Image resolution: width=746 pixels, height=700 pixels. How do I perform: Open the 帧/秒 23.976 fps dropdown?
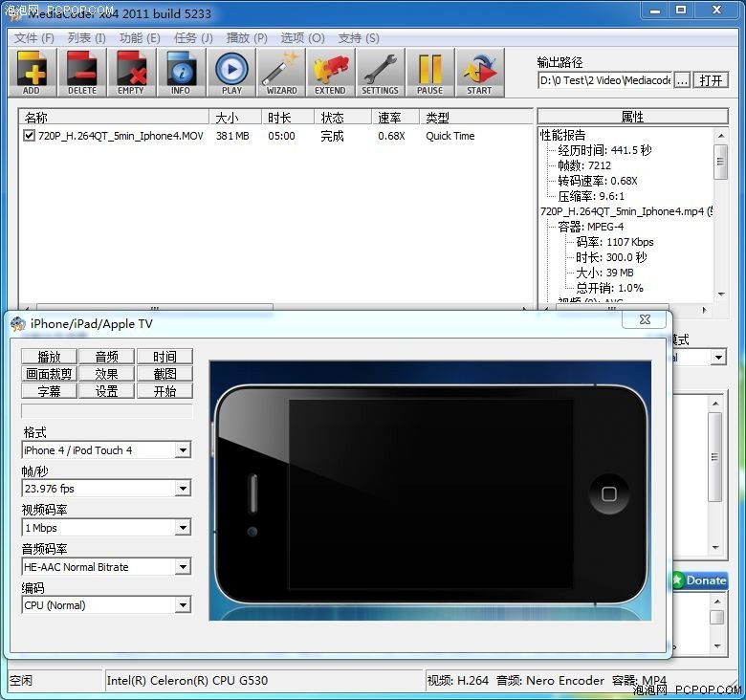(x=183, y=489)
